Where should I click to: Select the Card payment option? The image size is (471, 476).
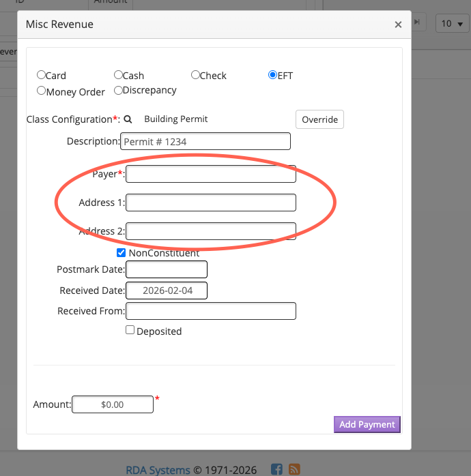[41, 75]
